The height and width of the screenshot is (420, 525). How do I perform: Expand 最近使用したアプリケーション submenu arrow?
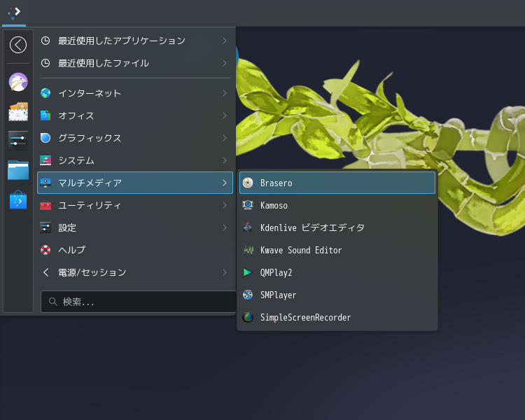225,41
